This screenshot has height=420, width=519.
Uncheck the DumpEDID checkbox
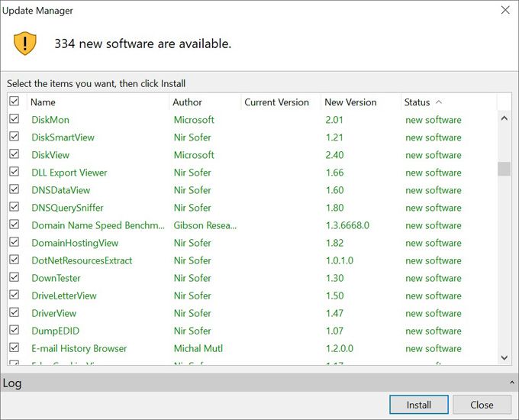pyautogui.click(x=15, y=329)
